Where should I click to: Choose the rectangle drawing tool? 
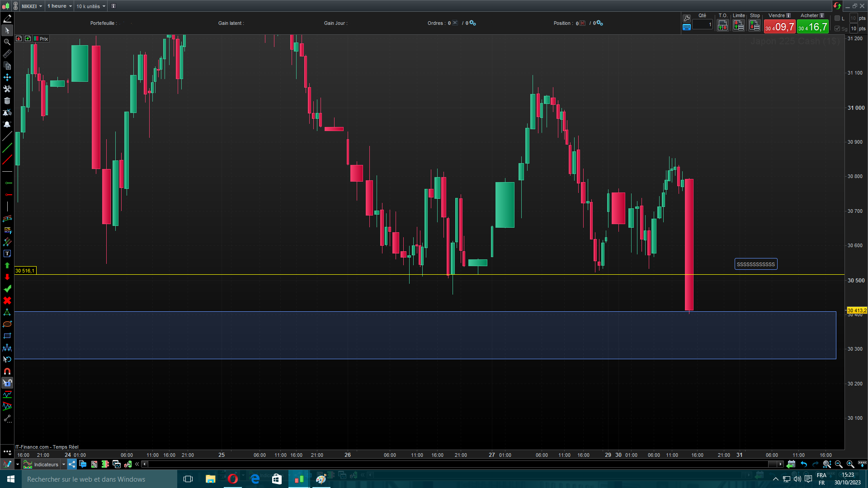7,336
